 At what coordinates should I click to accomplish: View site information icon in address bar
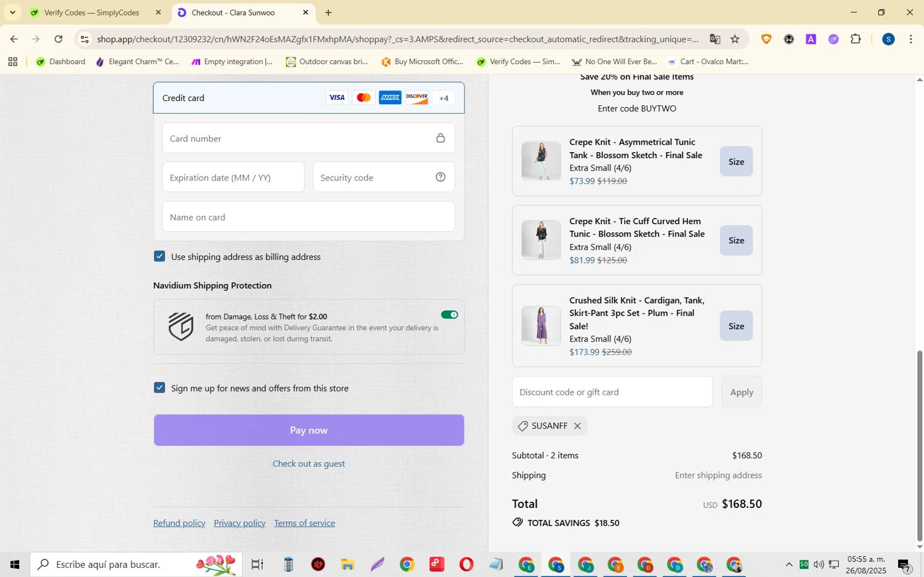click(85, 39)
